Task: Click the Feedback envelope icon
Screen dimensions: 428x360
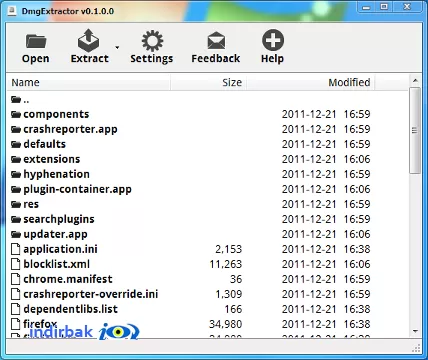Action: [216, 41]
